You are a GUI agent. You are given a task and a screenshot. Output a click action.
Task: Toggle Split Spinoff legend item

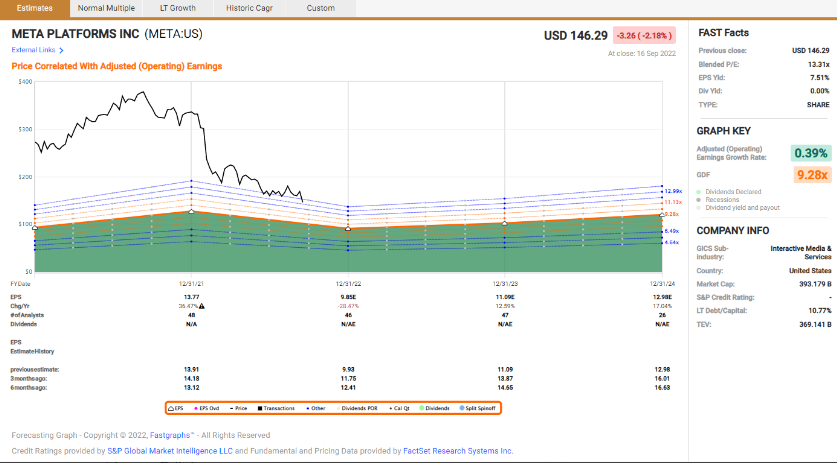click(478, 408)
